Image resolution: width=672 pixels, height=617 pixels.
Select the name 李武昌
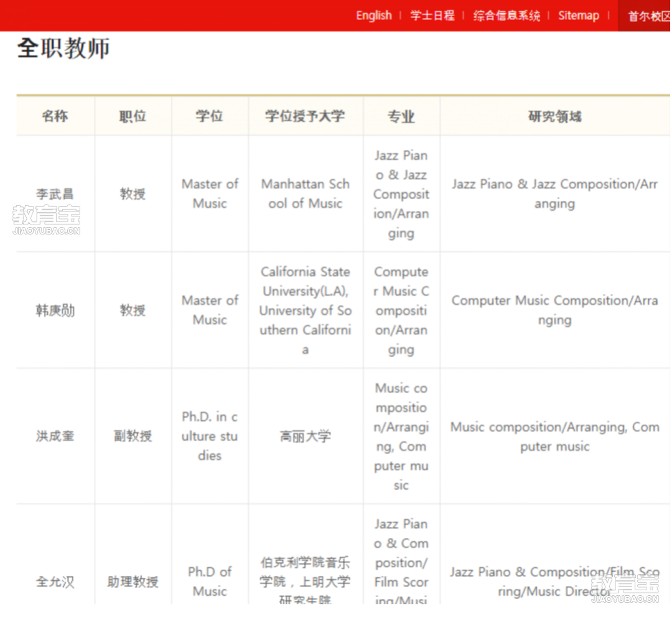pyautogui.click(x=55, y=194)
